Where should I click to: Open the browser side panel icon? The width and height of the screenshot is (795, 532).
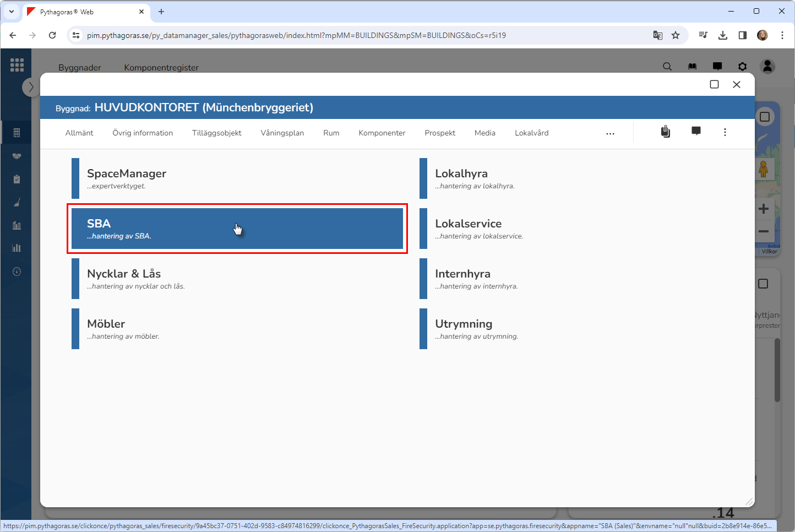coord(743,35)
